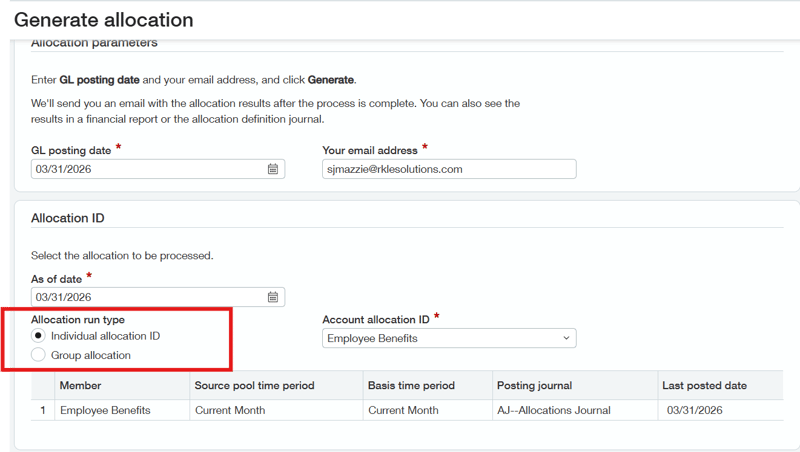
Task: Focus the Your email address field
Action: [x=449, y=169]
